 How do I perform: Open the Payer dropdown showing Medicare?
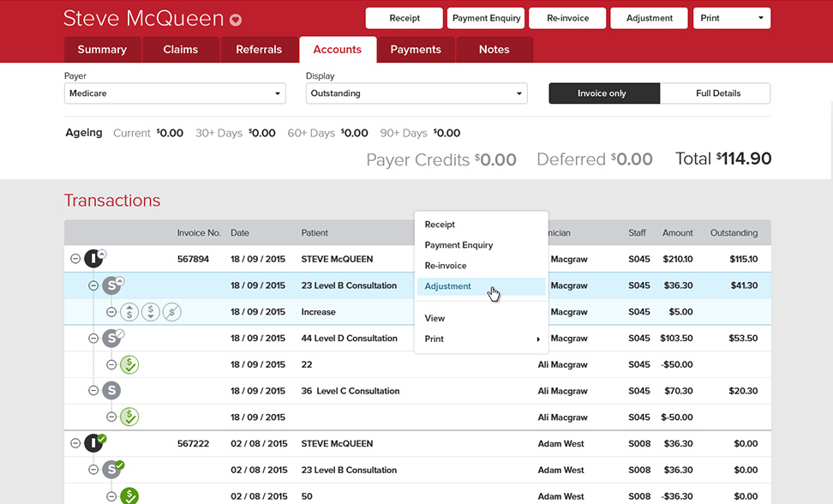175,93
